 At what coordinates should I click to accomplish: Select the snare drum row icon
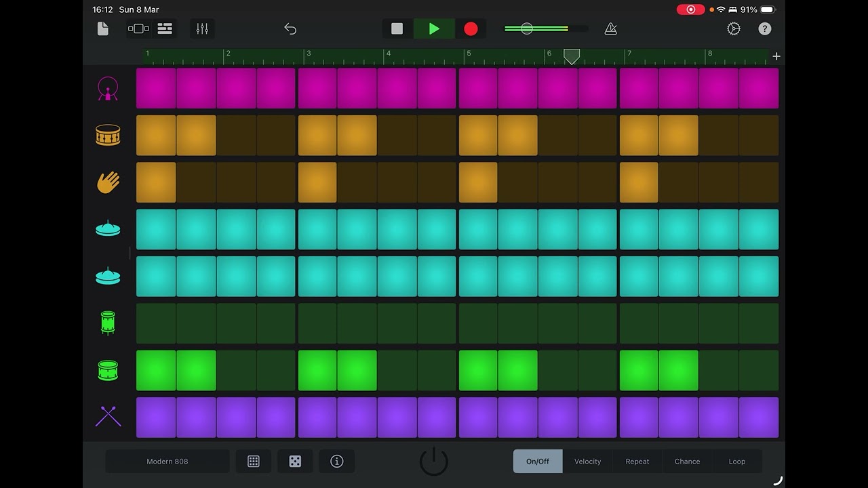pyautogui.click(x=108, y=136)
